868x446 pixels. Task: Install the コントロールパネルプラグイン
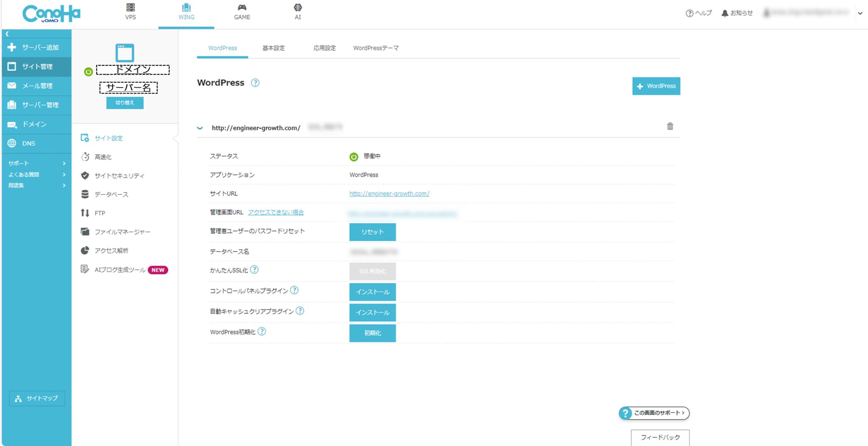373,292
